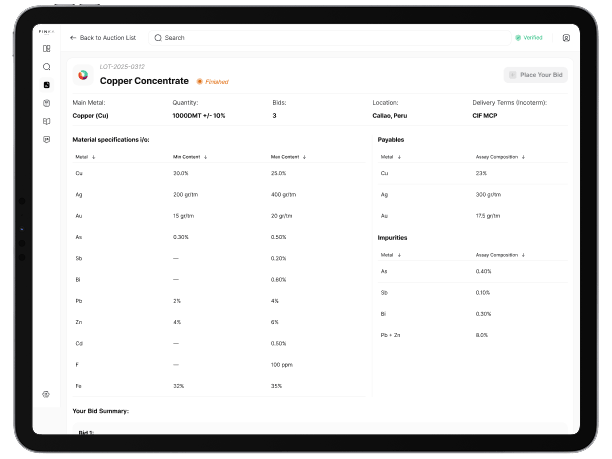Click the Pb + Zn 8.0% value
This screenshot has height=459, width=612.
click(x=482, y=335)
